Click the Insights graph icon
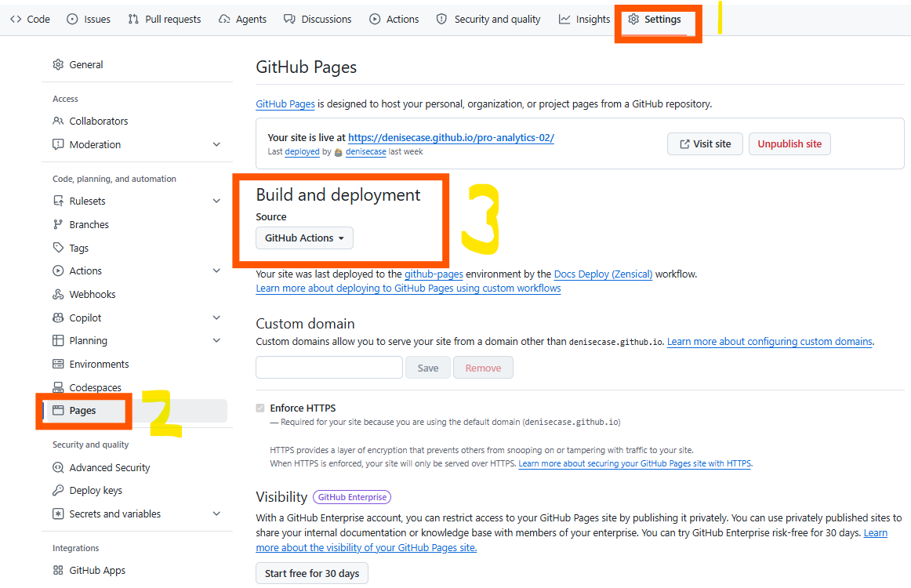 click(x=564, y=19)
